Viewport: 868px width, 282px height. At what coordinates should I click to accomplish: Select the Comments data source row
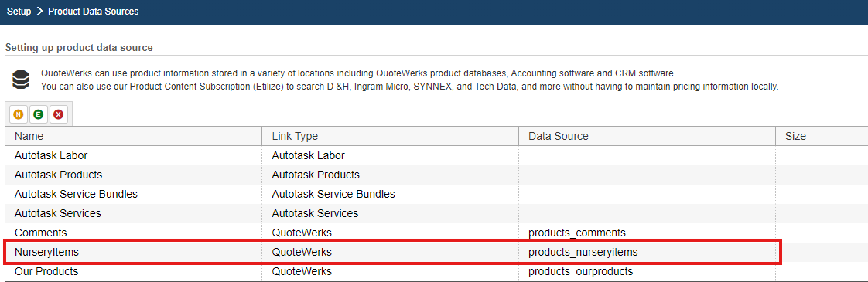coord(437,233)
